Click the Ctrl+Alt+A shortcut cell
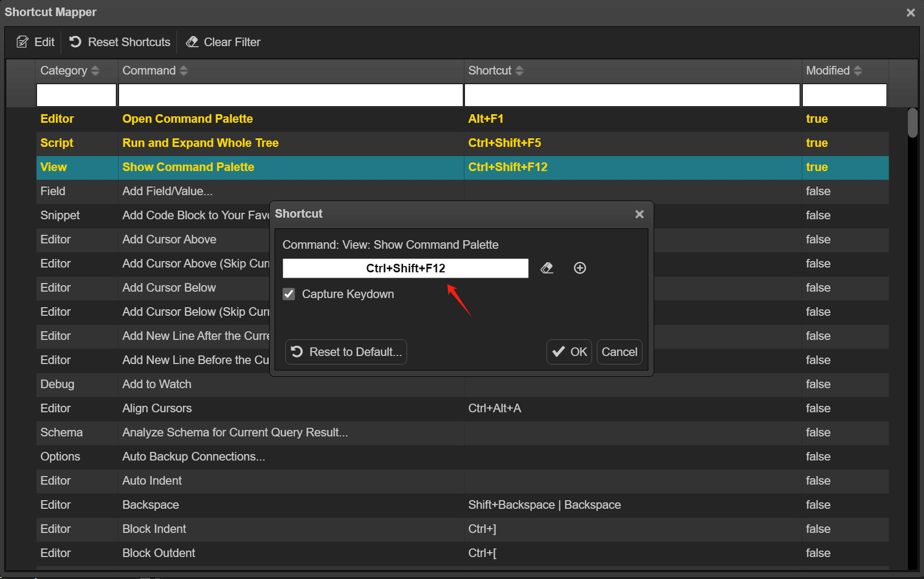The width and height of the screenshot is (924, 579). click(x=633, y=409)
